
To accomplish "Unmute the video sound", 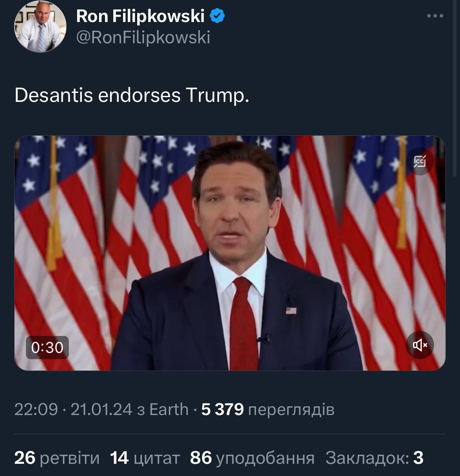I will [420, 345].
